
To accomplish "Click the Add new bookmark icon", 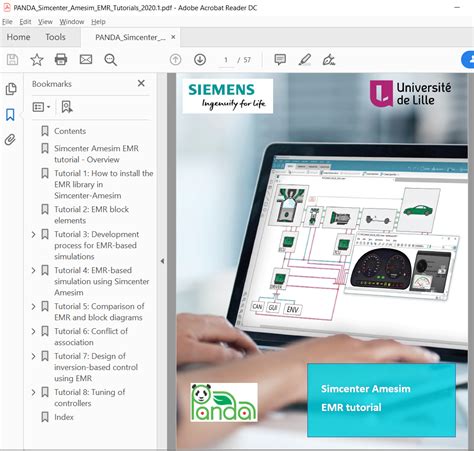I will 67,107.
